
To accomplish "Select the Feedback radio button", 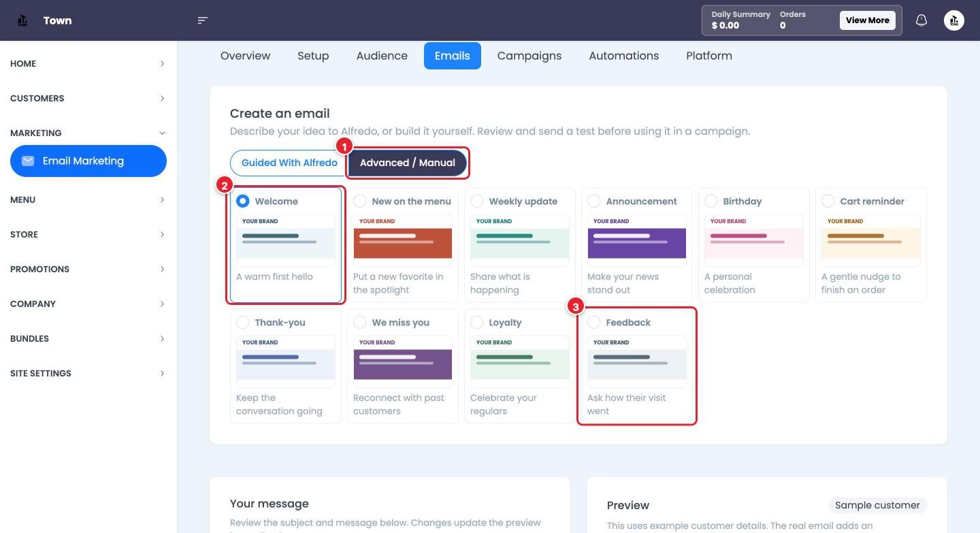I will (594, 322).
